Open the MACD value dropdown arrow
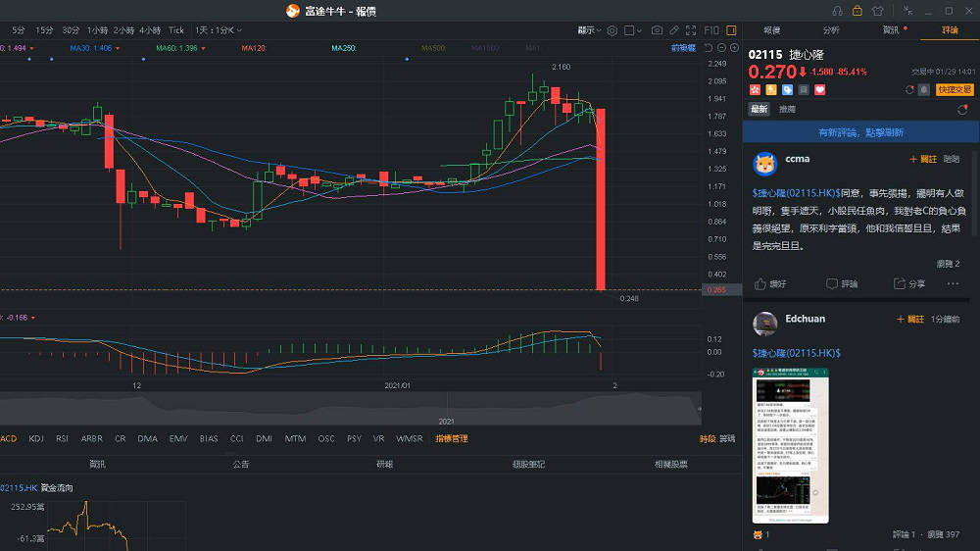This screenshot has height=551, width=980. (x=33, y=318)
